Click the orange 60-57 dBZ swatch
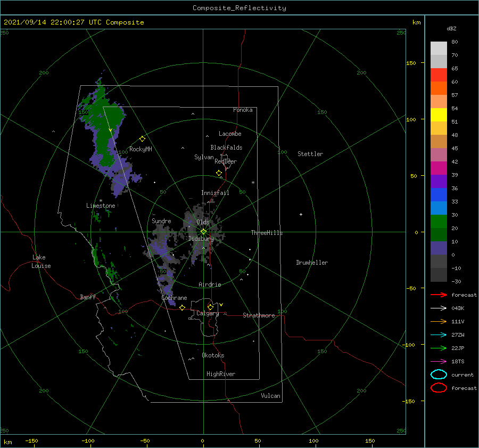This screenshot has height=448, width=479. tap(439, 88)
